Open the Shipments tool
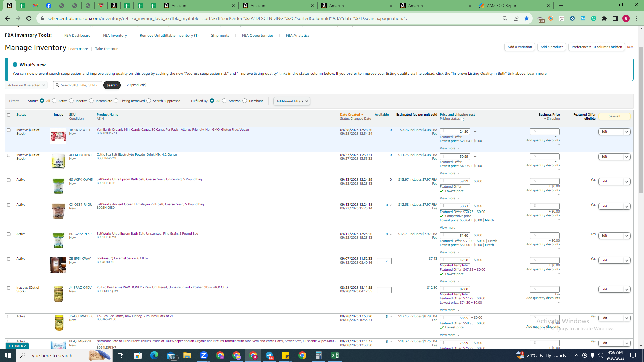 (220, 35)
